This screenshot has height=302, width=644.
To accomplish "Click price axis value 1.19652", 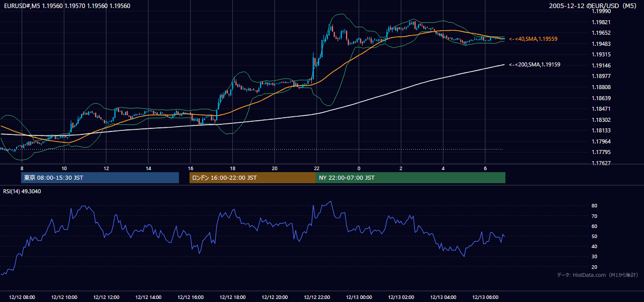I will tap(601, 33).
